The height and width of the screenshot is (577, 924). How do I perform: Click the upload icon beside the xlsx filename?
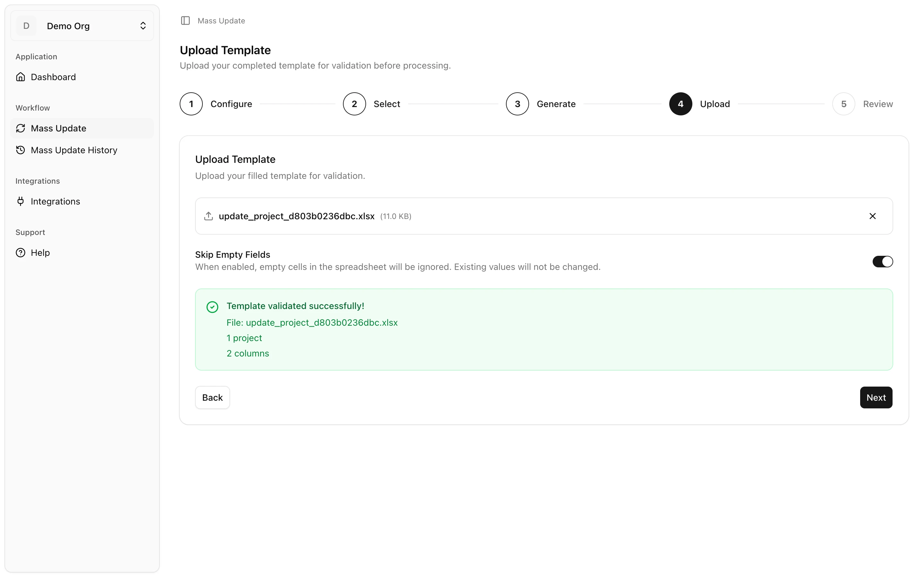pyautogui.click(x=208, y=216)
